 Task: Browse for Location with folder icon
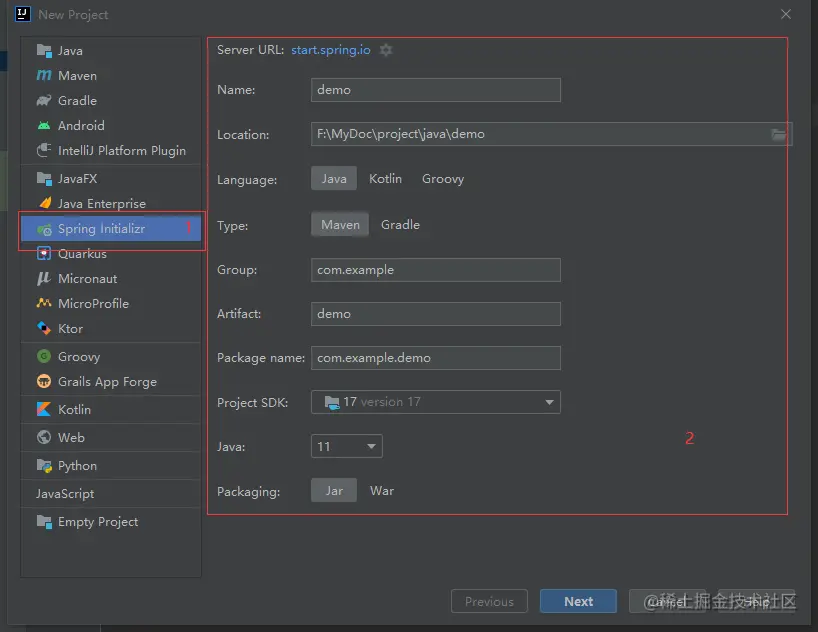click(778, 135)
